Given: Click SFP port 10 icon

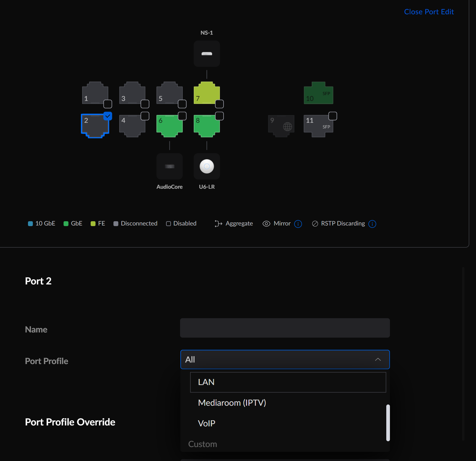Looking at the screenshot, I should point(318,93).
